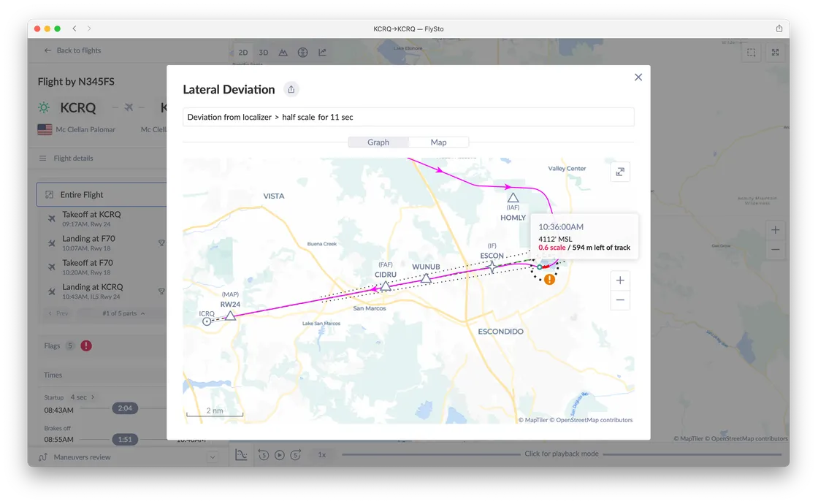Click the macOS share icon in title bar
The image size is (818, 504).
(779, 28)
